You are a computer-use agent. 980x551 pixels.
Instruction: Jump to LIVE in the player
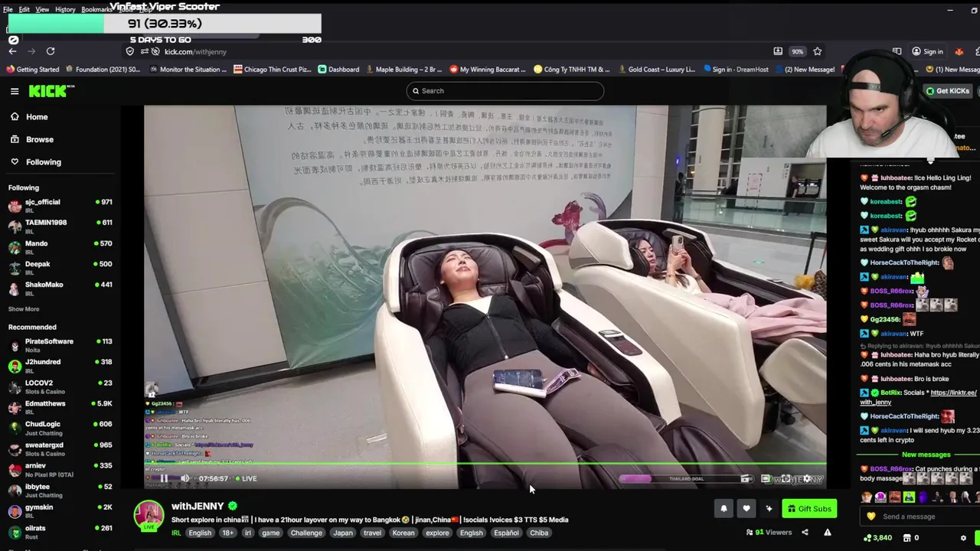(246, 478)
